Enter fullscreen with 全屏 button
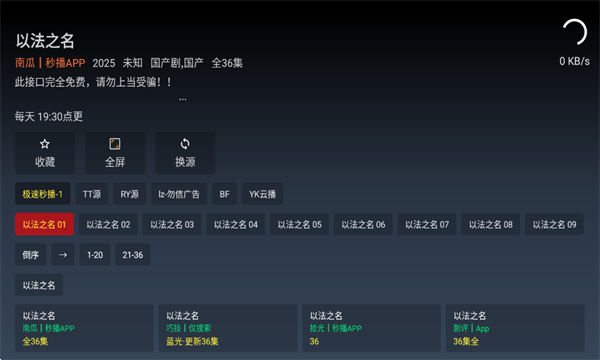This screenshot has height=360, width=600. pos(115,153)
